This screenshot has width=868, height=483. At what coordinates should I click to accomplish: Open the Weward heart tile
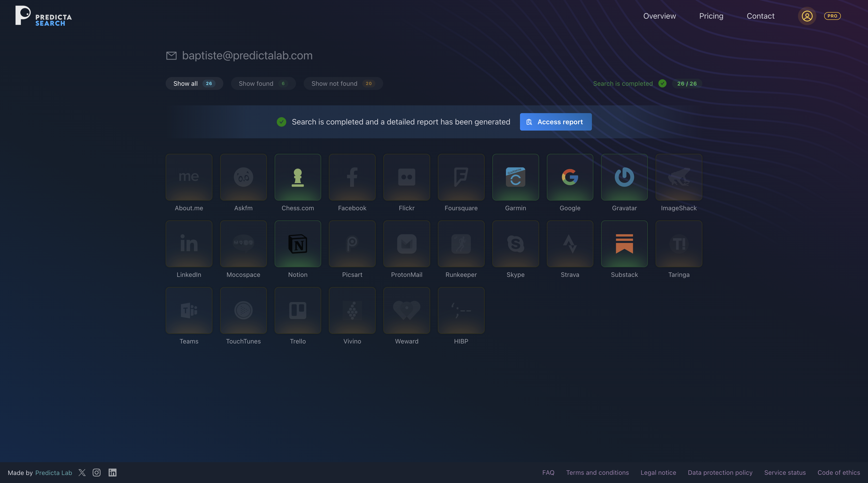pyautogui.click(x=407, y=311)
